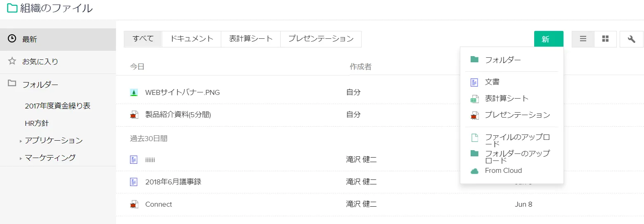
Task: Click the image icon of WEBサイトバナー.PNG
Action: pyautogui.click(x=134, y=92)
